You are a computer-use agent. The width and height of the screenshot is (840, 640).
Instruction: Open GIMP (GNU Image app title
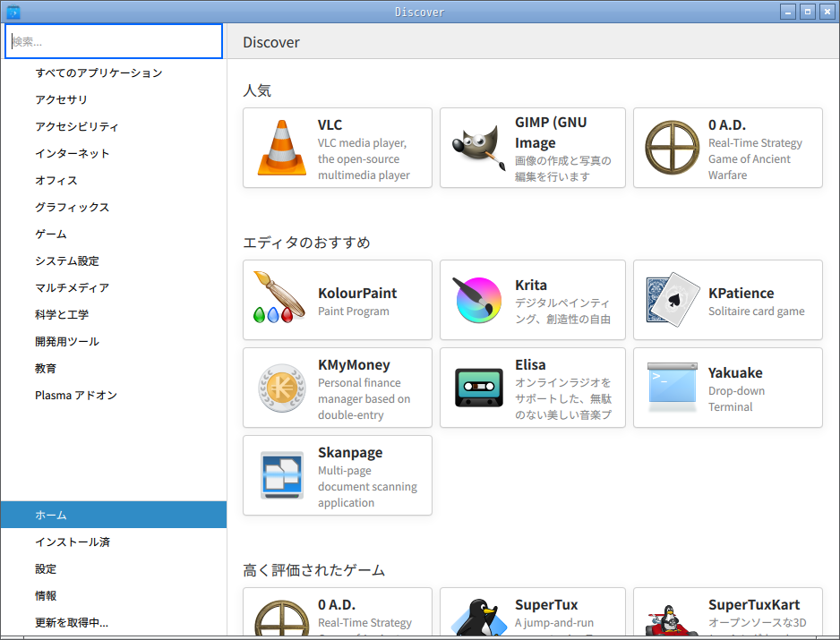point(551,132)
